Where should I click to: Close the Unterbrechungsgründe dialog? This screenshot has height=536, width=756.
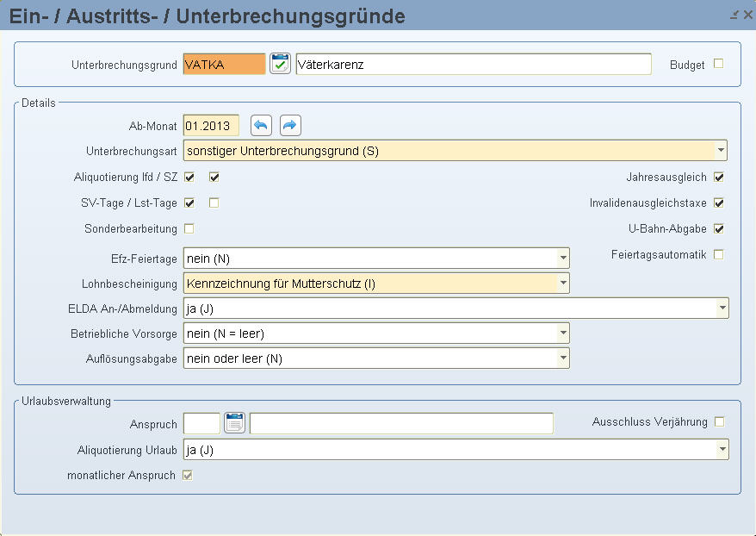[x=747, y=15]
